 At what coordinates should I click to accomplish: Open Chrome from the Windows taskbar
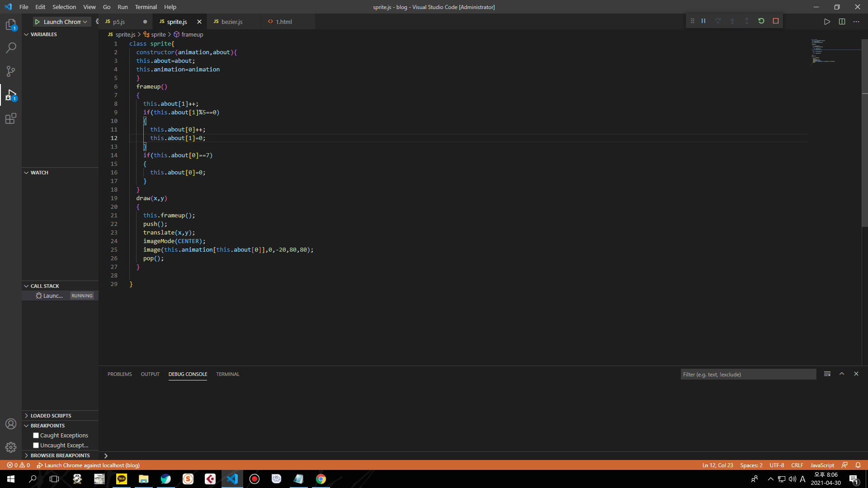click(321, 479)
